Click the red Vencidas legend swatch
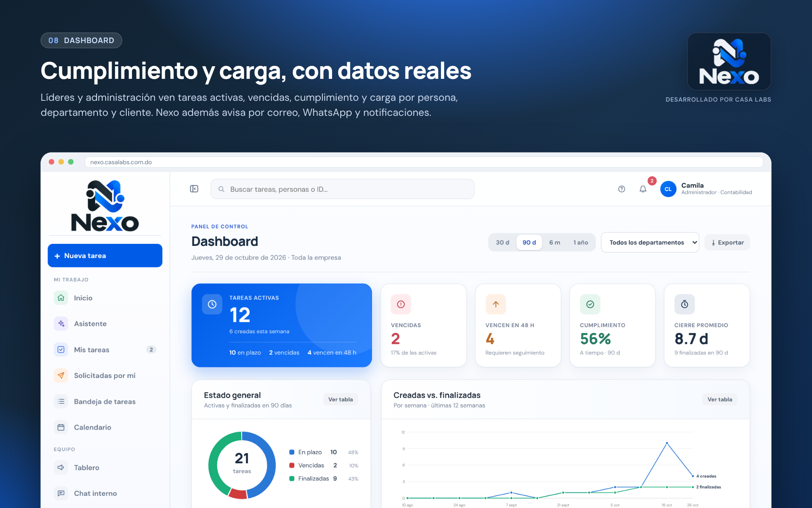 tap(292, 465)
